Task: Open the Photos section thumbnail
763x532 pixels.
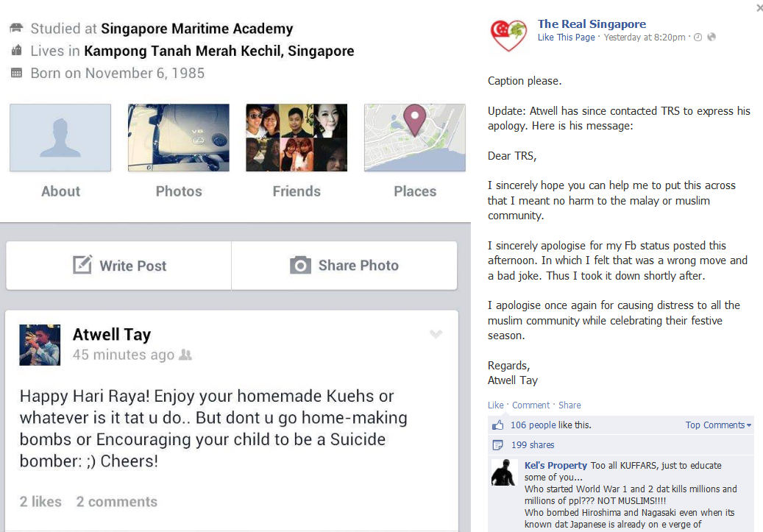Action: [179, 138]
